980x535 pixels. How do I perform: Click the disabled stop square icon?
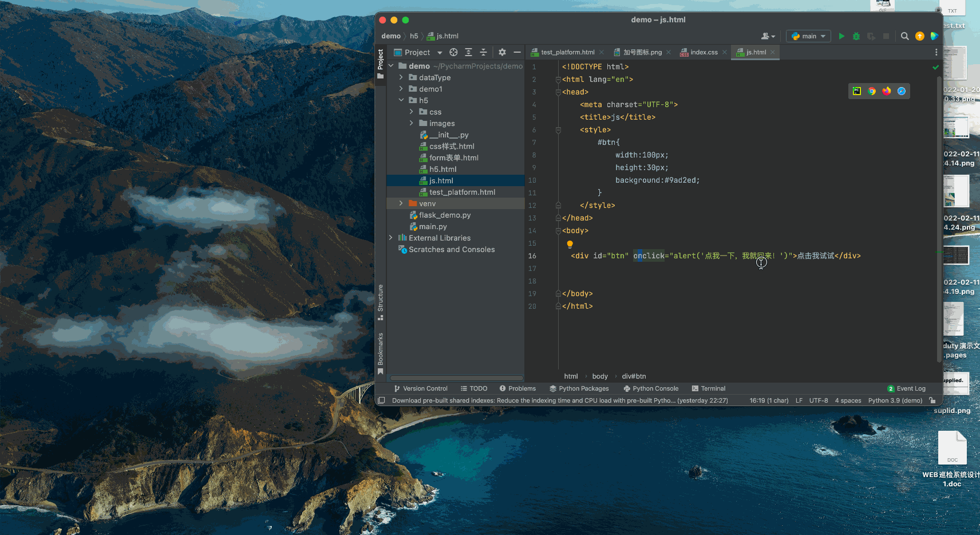886,36
